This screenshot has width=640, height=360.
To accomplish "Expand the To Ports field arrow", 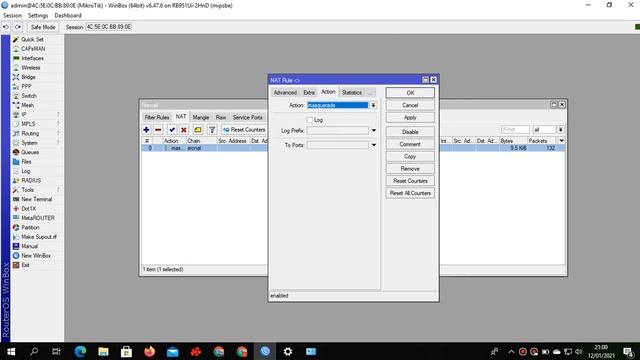I will pyautogui.click(x=373, y=145).
